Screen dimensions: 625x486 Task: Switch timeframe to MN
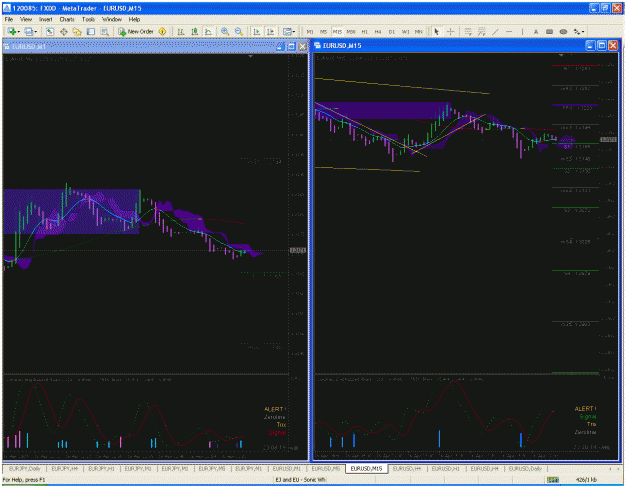(419, 31)
